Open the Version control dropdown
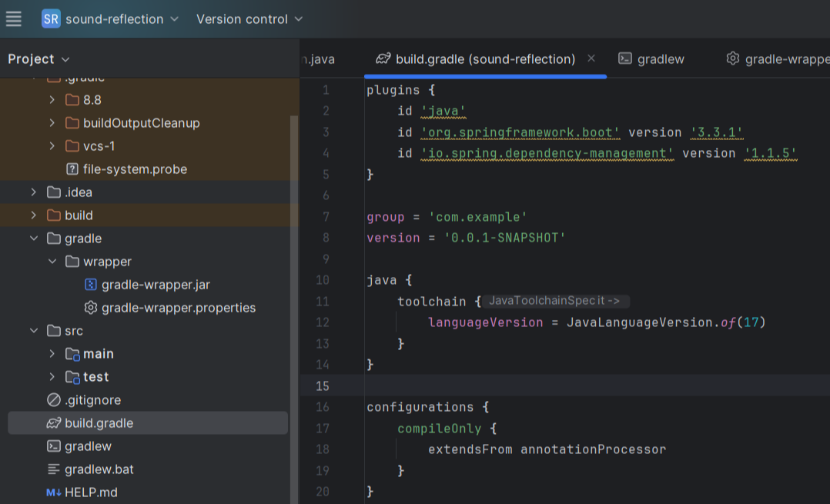 249,19
